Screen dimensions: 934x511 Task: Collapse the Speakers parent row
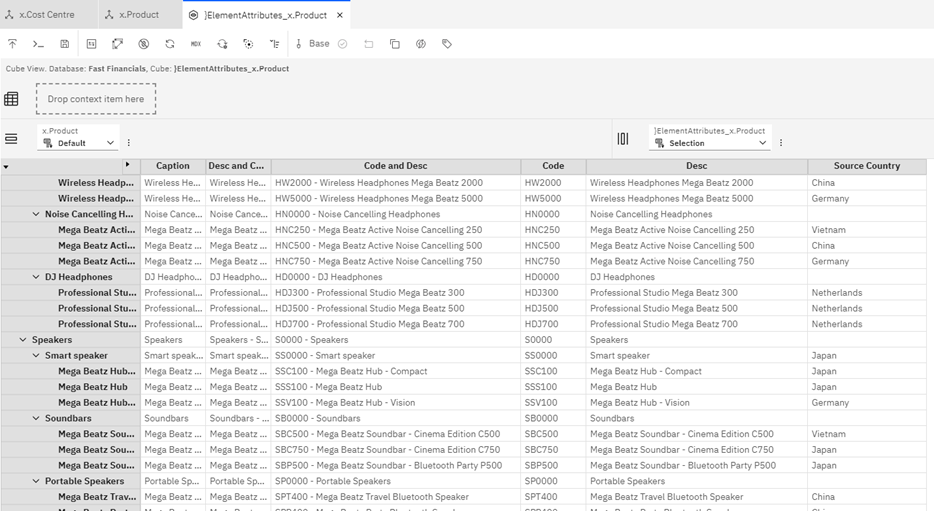pyautogui.click(x=23, y=339)
